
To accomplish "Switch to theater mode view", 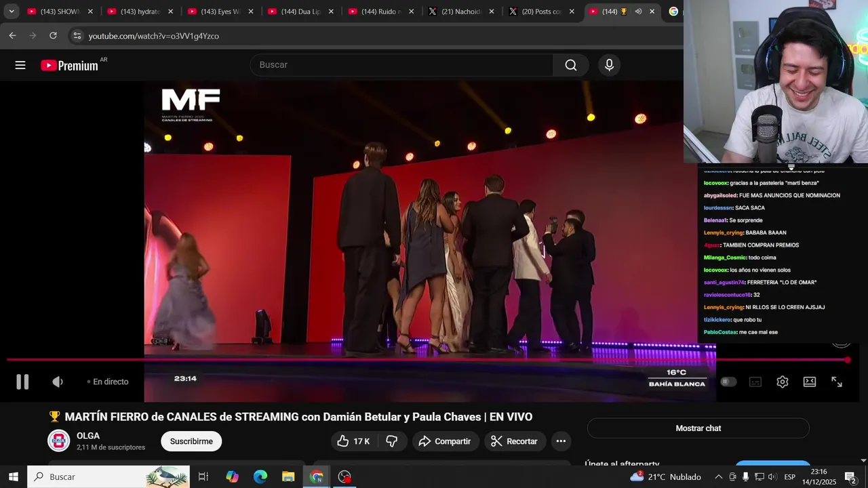I will tap(810, 382).
